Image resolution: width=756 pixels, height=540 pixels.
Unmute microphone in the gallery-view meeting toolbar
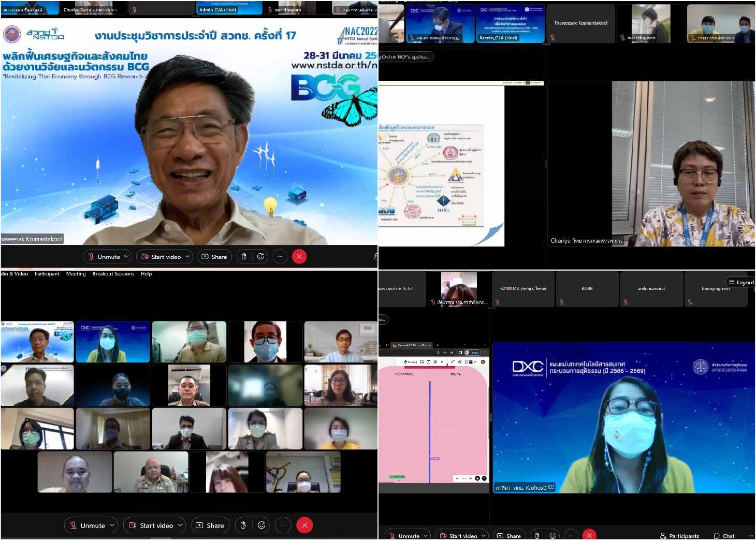(x=88, y=525)
